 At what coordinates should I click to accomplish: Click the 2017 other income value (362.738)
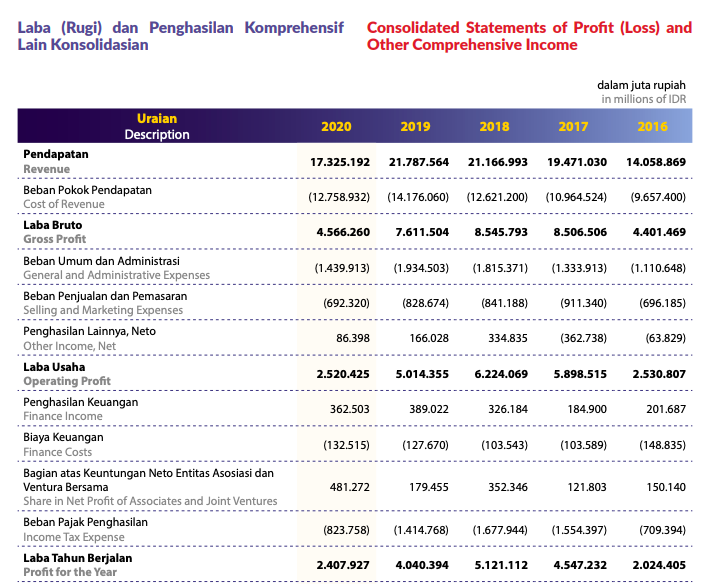click(576, 338)
